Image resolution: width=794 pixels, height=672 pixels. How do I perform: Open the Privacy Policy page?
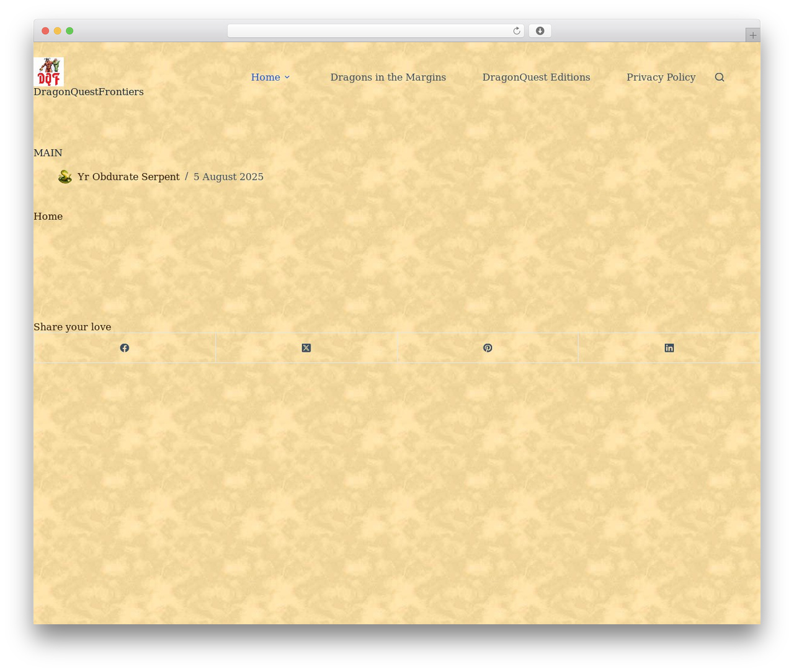(x=661, y=77)
